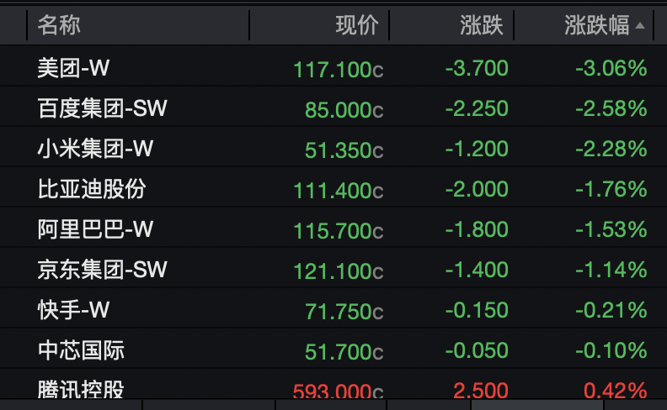The width and height of the screenshot is (667, 410).
Task: Sort by the 涨跌 column header
Action: tap(482, 25)
